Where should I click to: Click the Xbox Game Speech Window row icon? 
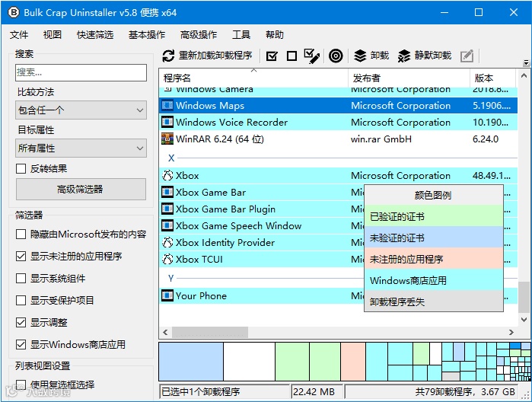pyautogui.click(x=167, y=225)
